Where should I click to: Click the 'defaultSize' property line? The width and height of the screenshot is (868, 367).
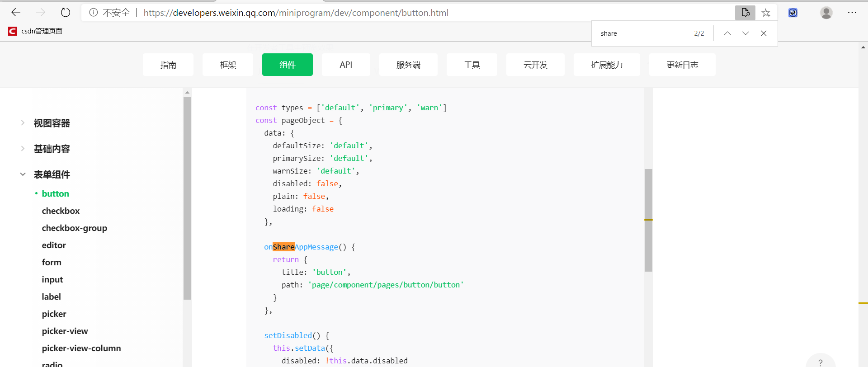[322, 146]
